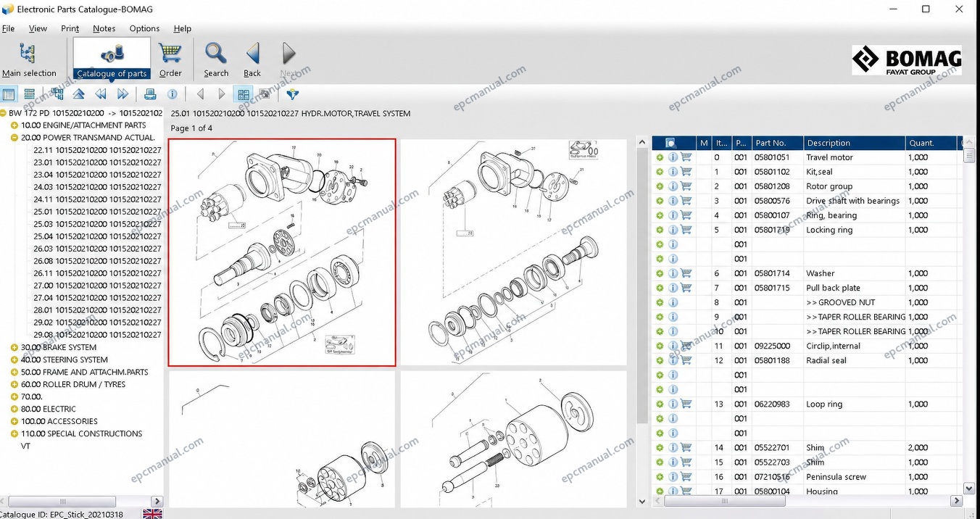The height and width of the screenshot is (519, 980).
Task: Collapse 20.00 POWER TRANSMAND ACTUAL node
Action: tap(14, 138)
